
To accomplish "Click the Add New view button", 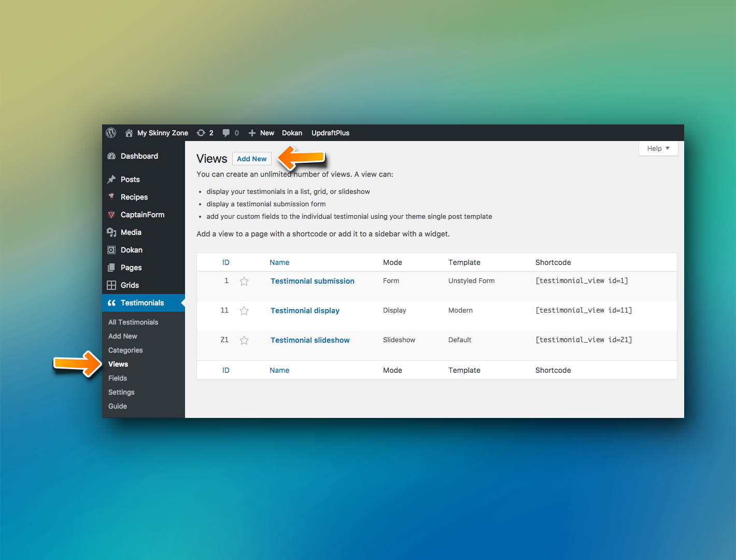I will click(251, 159).
